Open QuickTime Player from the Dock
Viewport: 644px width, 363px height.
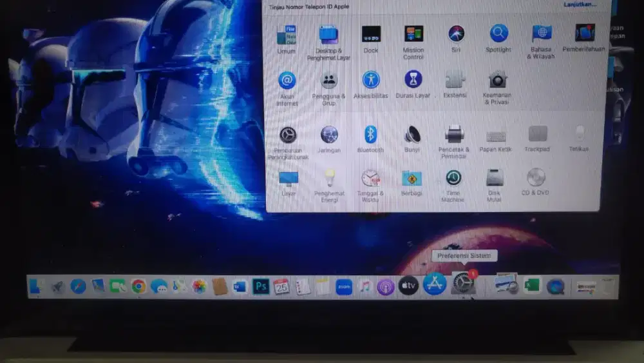(x=555, y=286)
